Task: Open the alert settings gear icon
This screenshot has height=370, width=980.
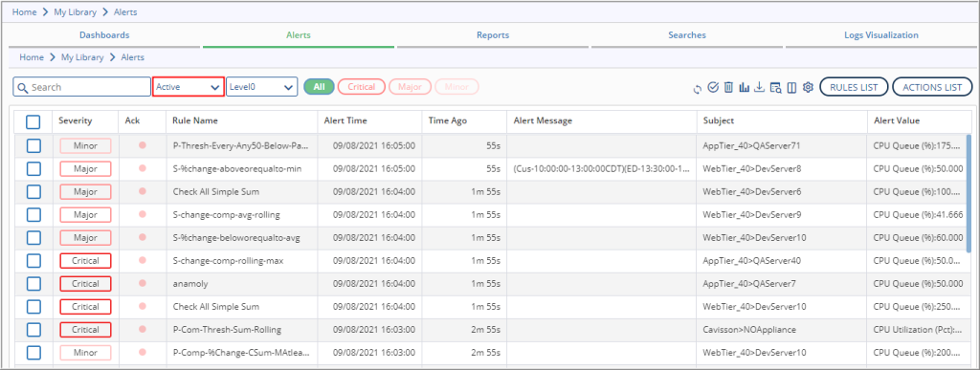Action: (808, 87)
